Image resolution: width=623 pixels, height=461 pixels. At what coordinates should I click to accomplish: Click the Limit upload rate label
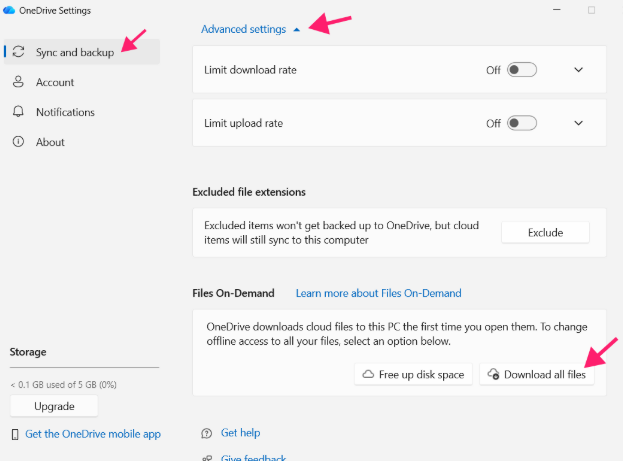coord(244,123)
